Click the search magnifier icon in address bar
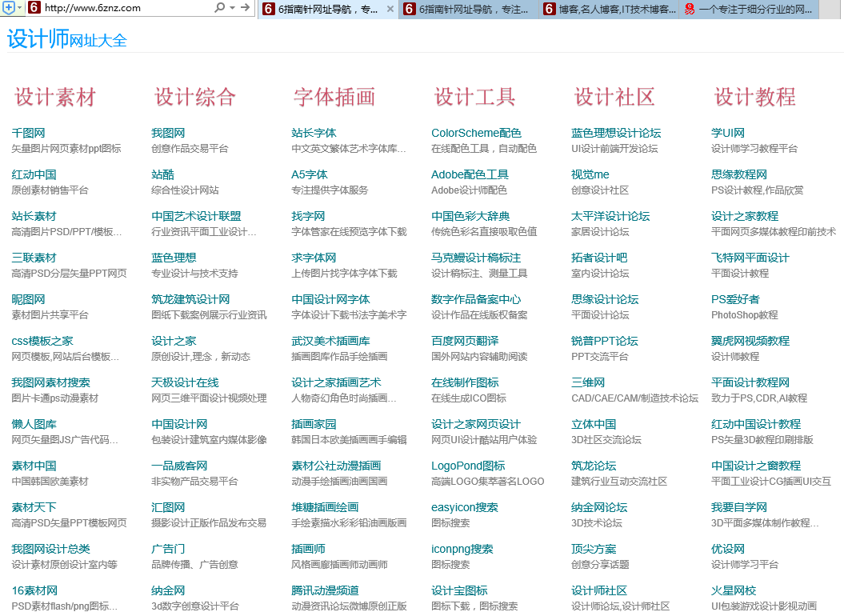Screen dimensions: 844x616 220,7
